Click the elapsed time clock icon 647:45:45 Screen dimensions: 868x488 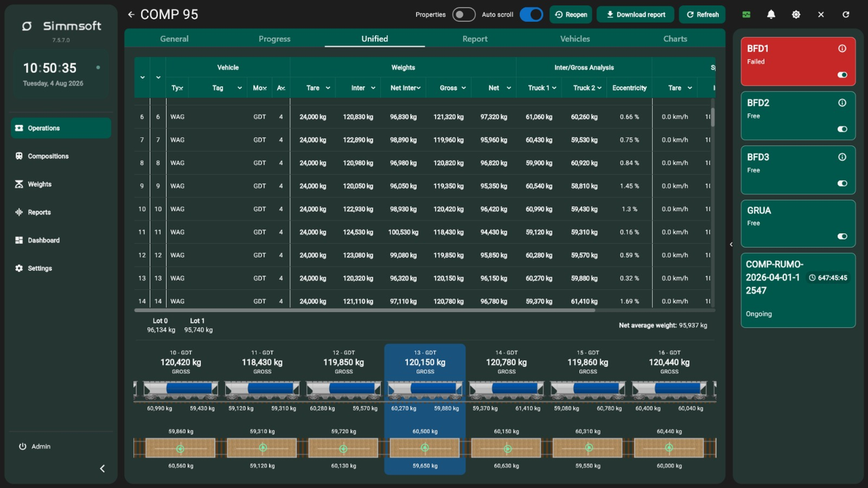tap(812, 278)
